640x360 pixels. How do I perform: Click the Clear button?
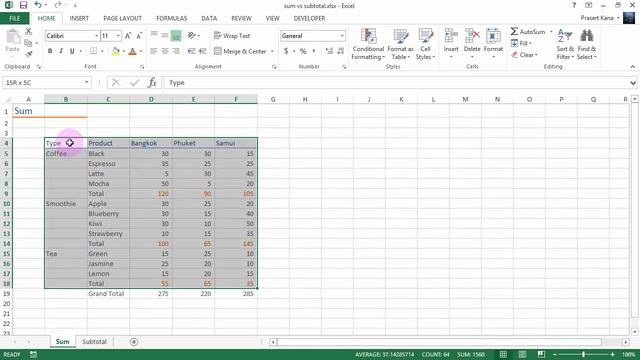click(524, 55)
